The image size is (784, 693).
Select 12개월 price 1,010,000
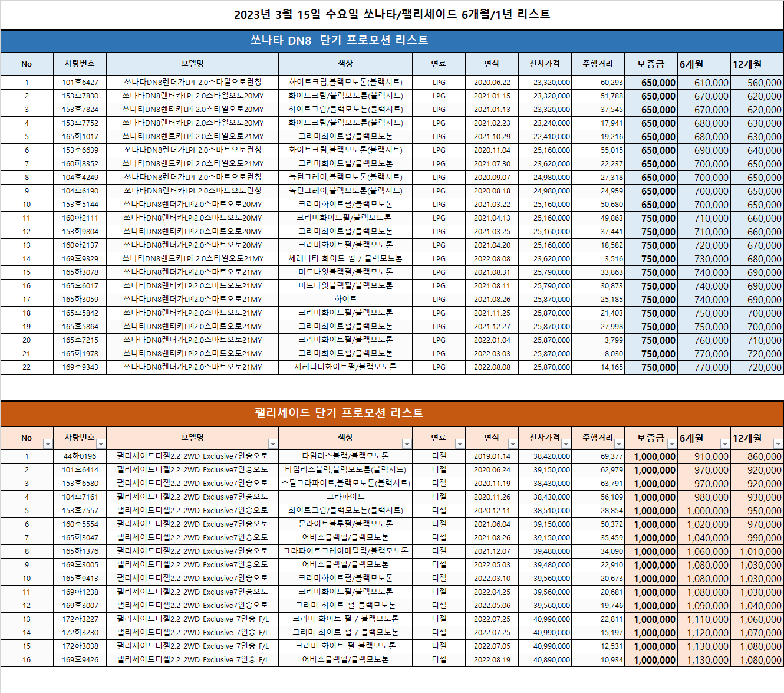(757, 551)
